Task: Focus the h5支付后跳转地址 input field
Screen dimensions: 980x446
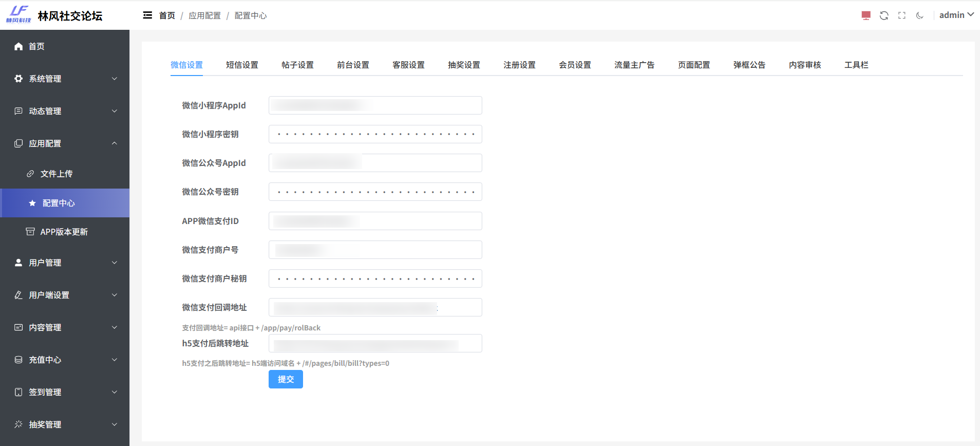Action: (x=375, y=343)
